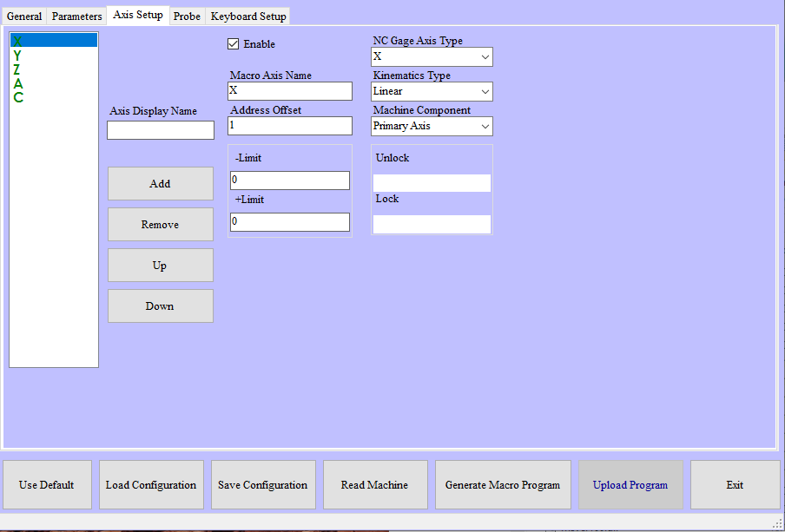Focus the Macro Axis Name field
The height and width of the screenshot is (532, 785).
[x=290, y=91]
